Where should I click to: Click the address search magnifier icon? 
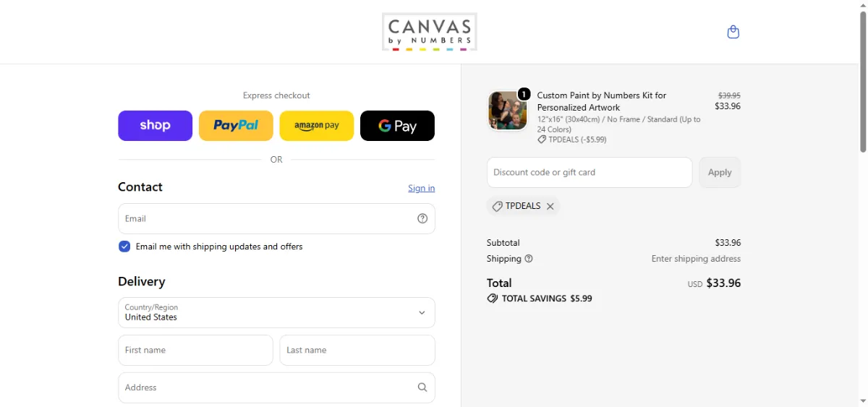(422, 387)
